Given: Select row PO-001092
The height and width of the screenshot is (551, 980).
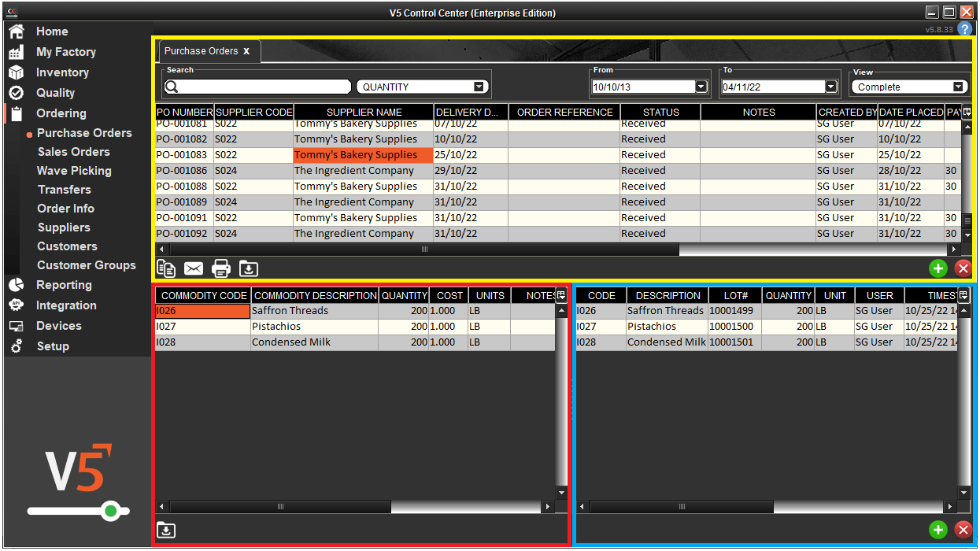Looking at the screenshot, I should coord(557,234).
